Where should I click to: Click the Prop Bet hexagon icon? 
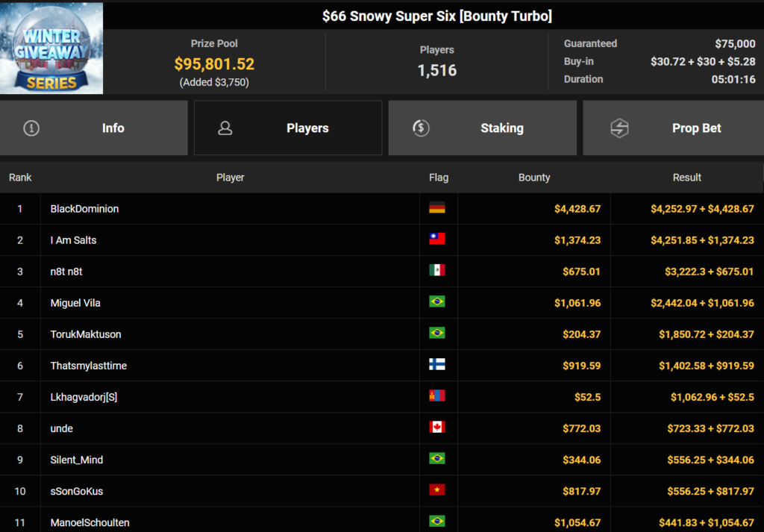[619, 128]
